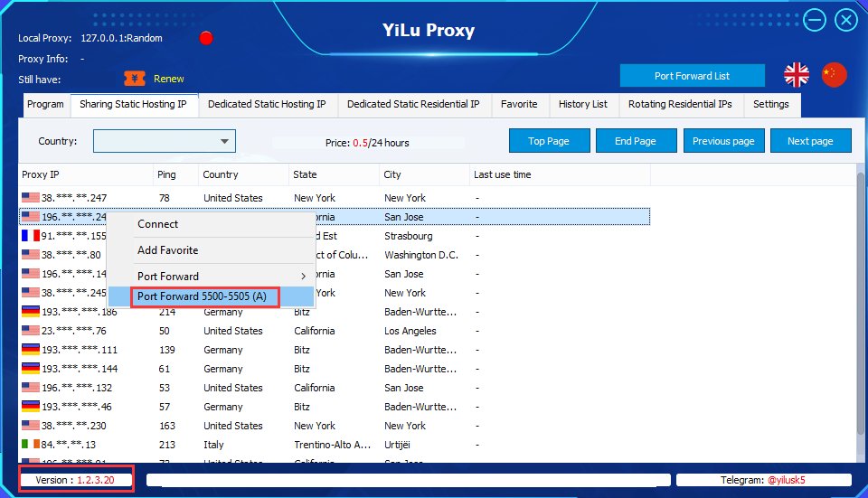Click the Los Angeles city cell
Image resolution: width=868 pixels, height=498 pixels.
tap(410, 331)
